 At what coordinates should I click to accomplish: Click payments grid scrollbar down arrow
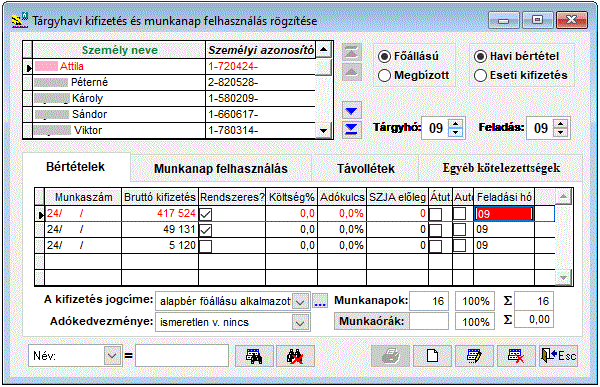(563, 277)
